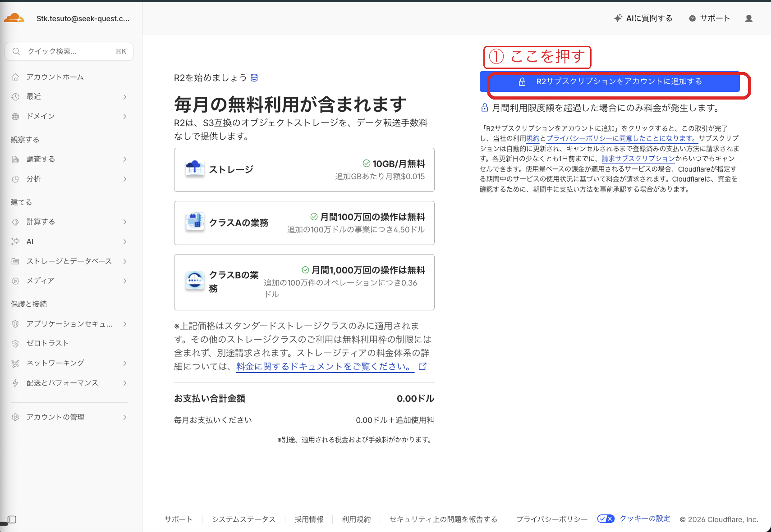
Task: Expand the ストレージとデータベース chevron
Action: pyautogui.click(x=125, y=261)
